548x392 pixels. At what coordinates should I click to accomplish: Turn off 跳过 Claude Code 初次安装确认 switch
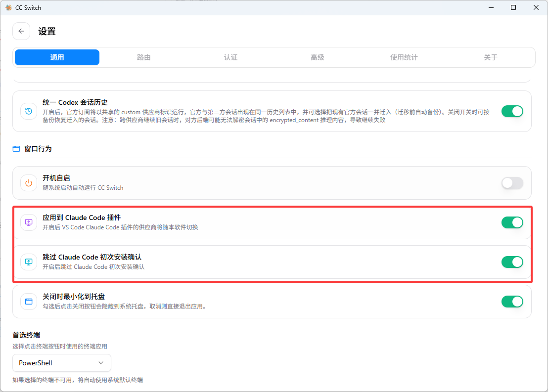pyautogui.click(x=512, y=261)
